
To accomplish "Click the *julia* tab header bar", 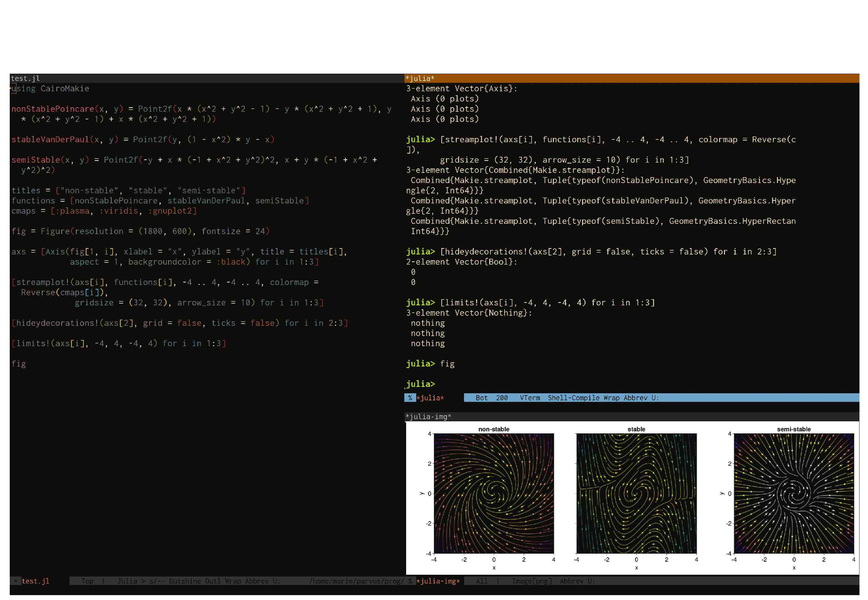I will point(420,78).
